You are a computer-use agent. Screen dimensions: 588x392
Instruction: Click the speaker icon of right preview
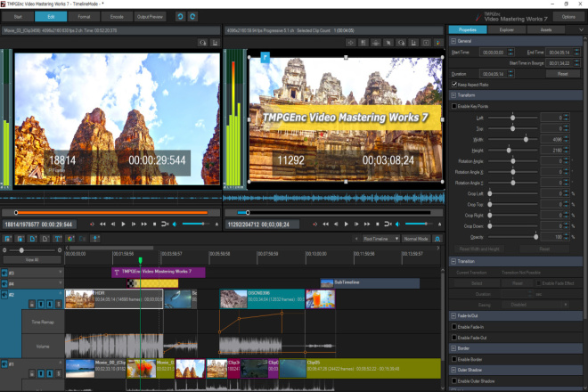tap(398, 224)
